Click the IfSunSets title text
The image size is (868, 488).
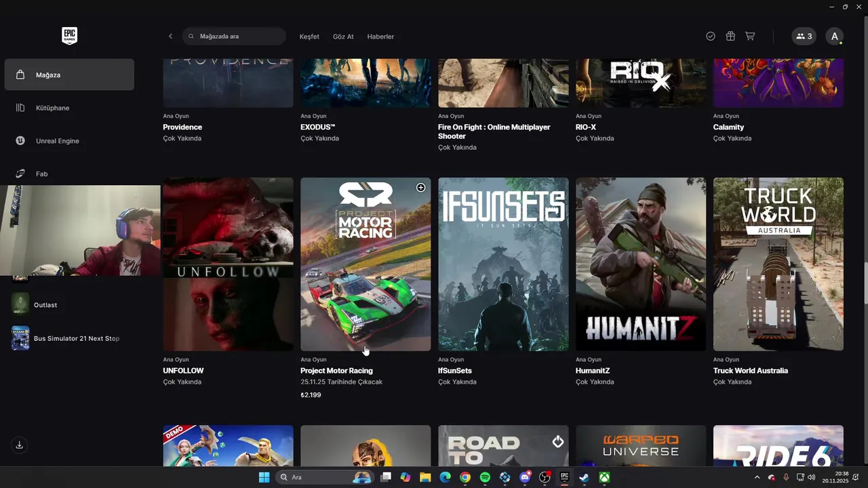pyautogui.click(x=455, y=371)
